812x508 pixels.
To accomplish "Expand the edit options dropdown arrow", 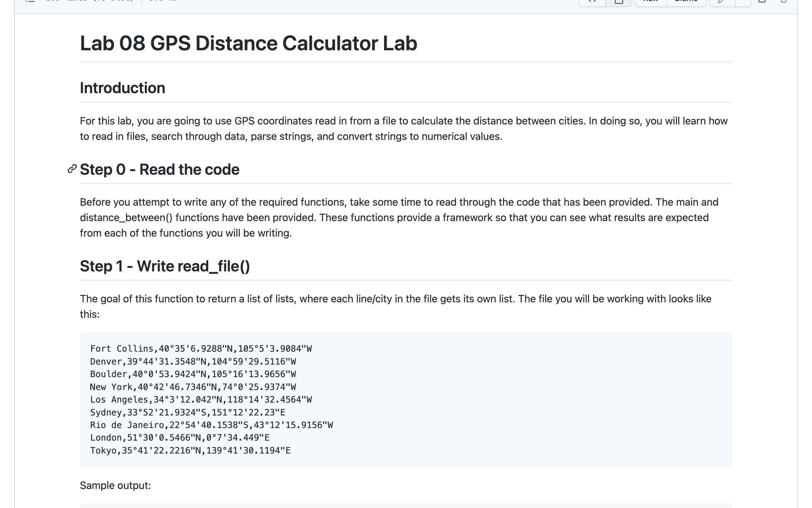I will (x=743, y=1).
